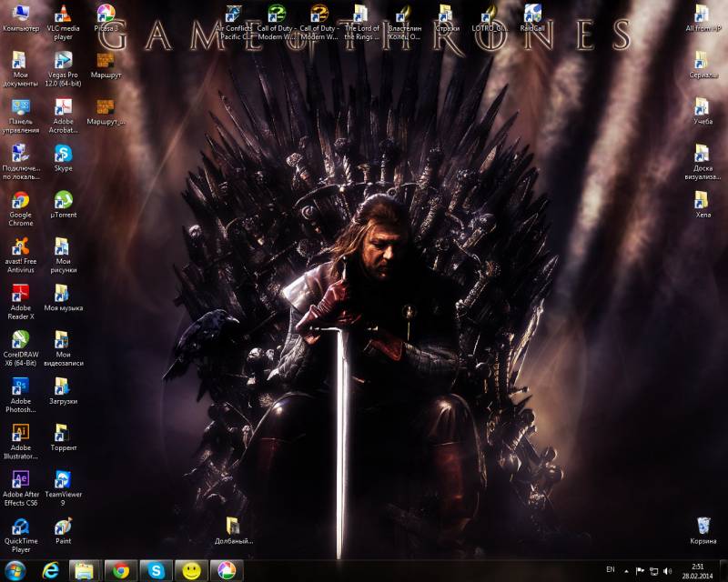Select the TeamViewer 9 shortcut
728x582 pixels.
(x=63, y=488)
